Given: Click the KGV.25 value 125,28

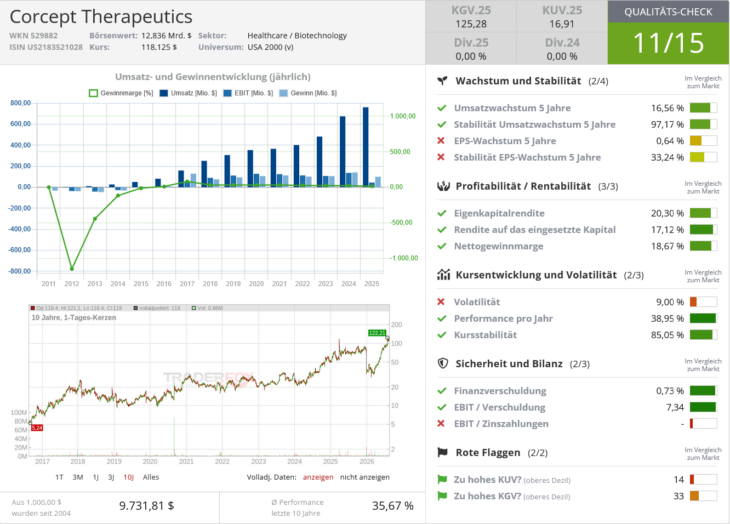Looking at the screenshot, I should 471,24.
